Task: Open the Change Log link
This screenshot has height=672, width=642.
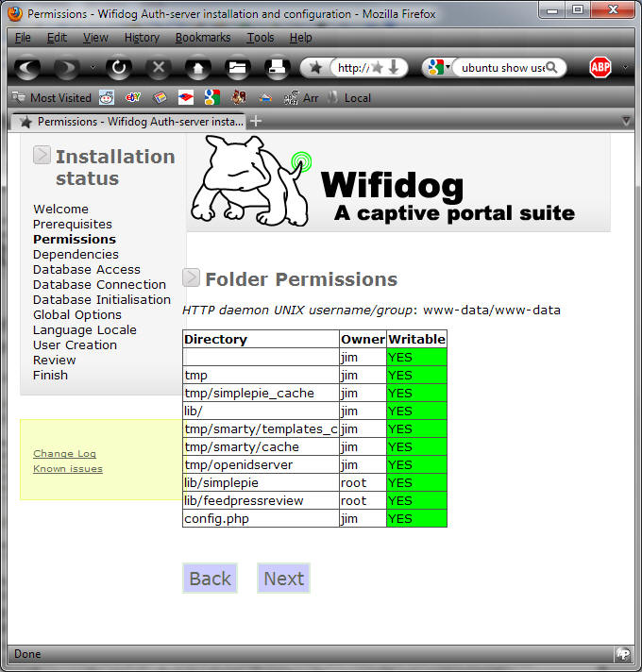Action: point(65,453)
